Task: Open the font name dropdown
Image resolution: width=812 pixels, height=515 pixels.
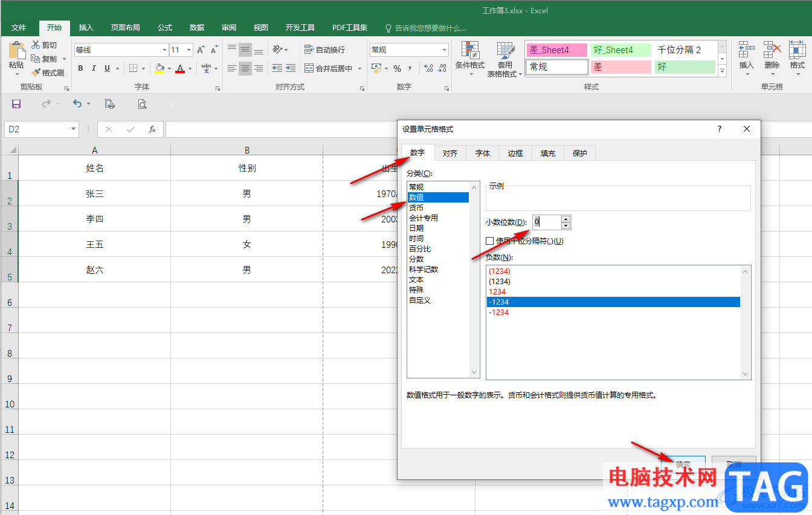Action: click(164, 50)
